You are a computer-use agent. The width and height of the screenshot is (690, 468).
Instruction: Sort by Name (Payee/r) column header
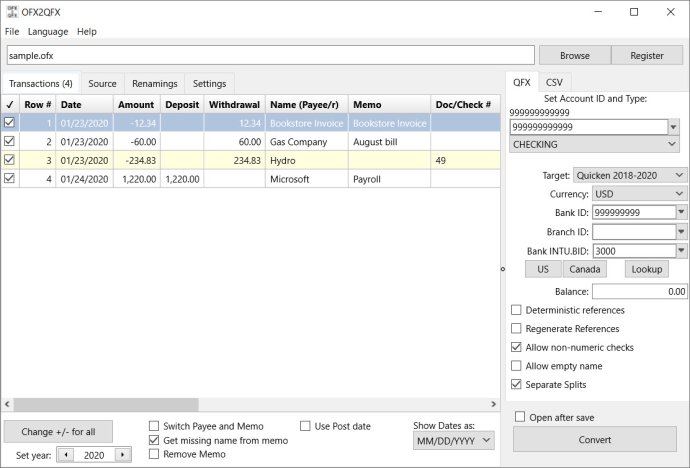tap(307, 105)
